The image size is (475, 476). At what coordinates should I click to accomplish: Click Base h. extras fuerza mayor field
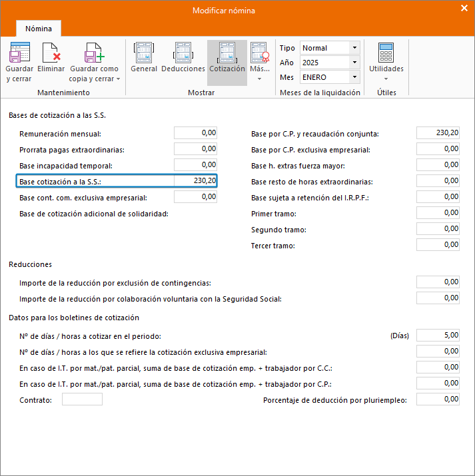(438, 165)
